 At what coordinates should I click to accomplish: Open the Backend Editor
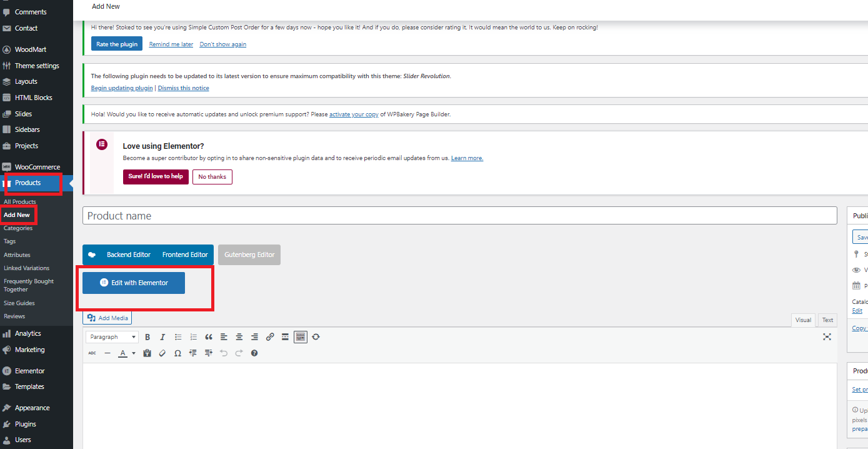129,255
